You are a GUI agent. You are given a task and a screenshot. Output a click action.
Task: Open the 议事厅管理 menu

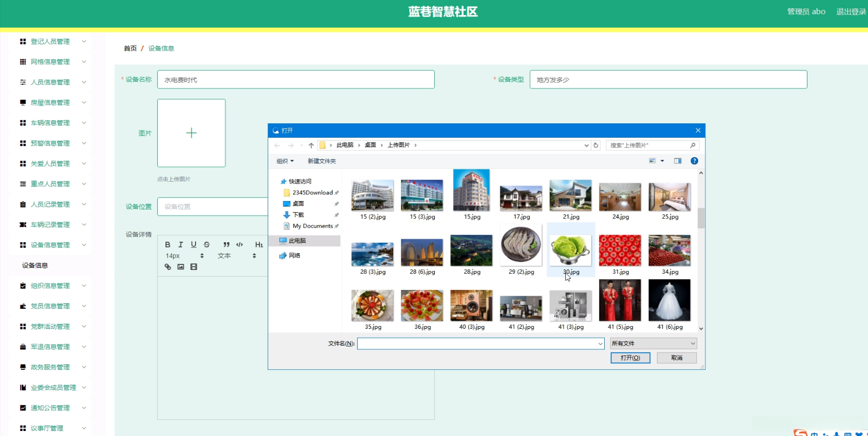tap(50, 428)
